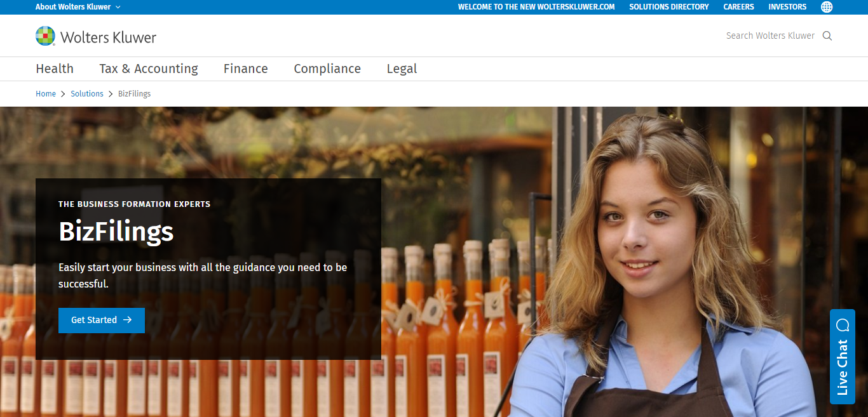This screenshot has width=868, height=417.
Task: Open the Legal menu
Action: pos(402,69)
